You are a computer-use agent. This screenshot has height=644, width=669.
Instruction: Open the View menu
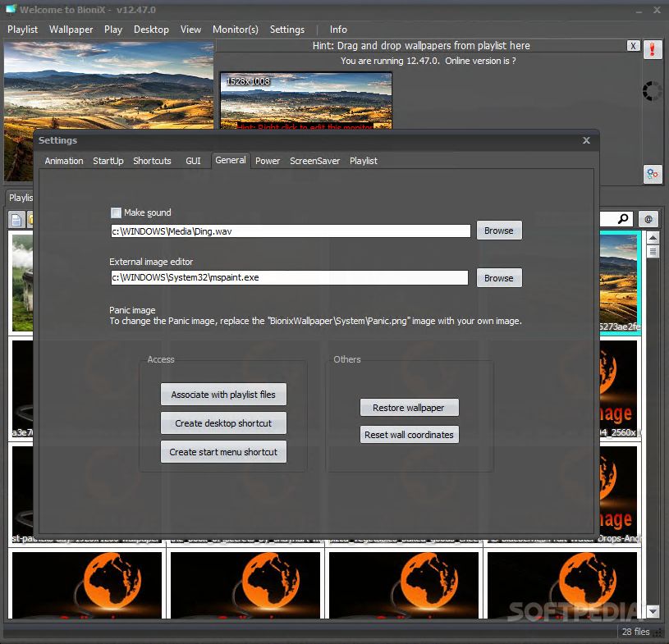pyautogui.click(x=190, y=30)
